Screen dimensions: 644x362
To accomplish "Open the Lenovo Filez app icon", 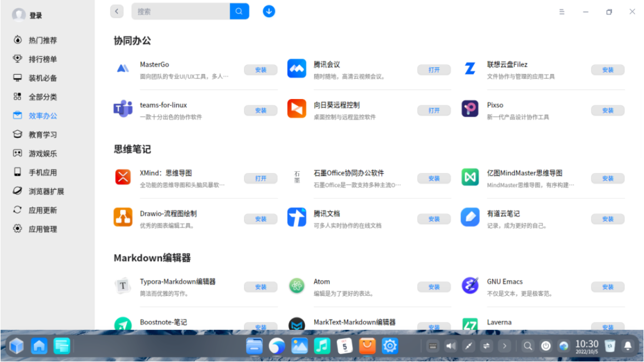I will click(x=470, y=68).
